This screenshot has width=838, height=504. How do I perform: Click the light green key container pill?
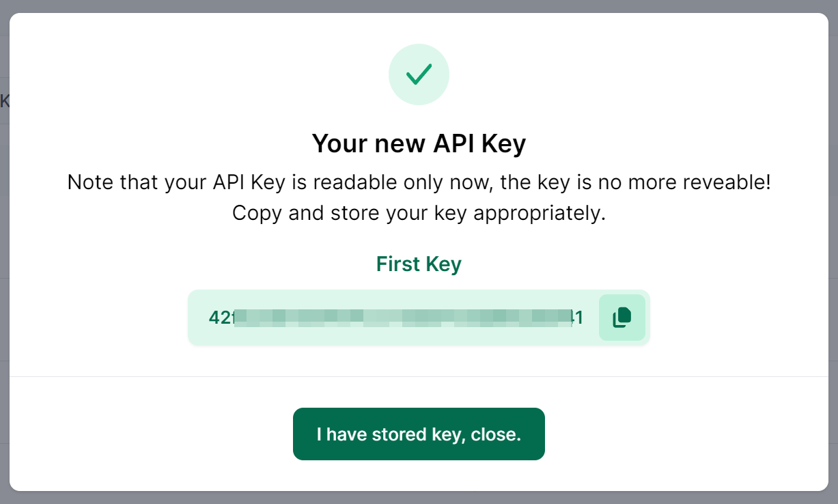[x=419, y=317]
